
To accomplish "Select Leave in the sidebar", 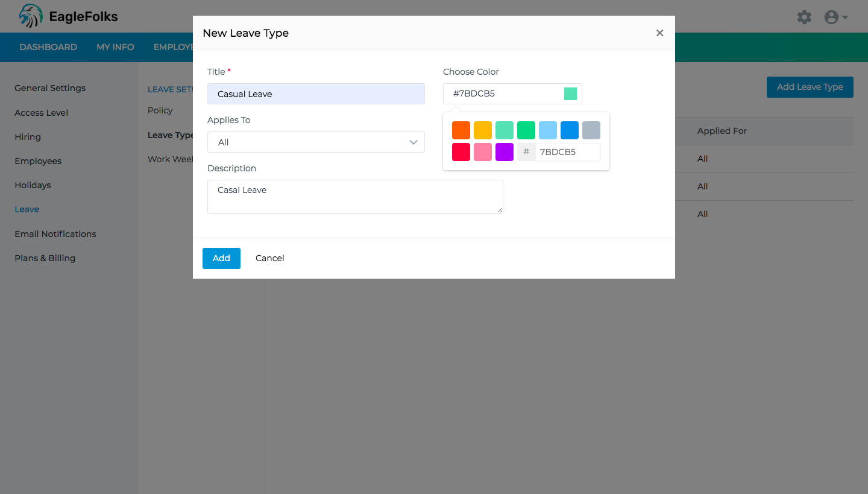I will (27, 209).
